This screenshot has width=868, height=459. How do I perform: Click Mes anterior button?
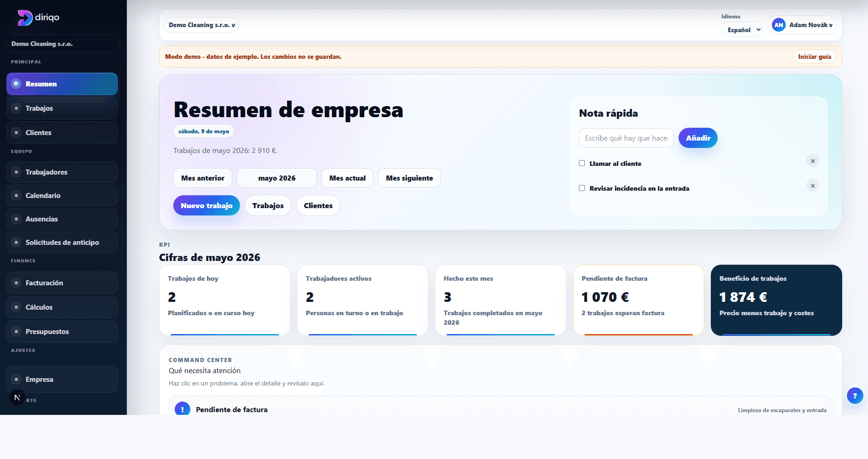(203, 178)
